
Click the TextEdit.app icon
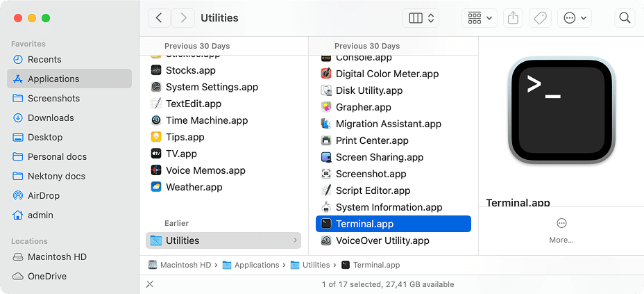[156, 104]
